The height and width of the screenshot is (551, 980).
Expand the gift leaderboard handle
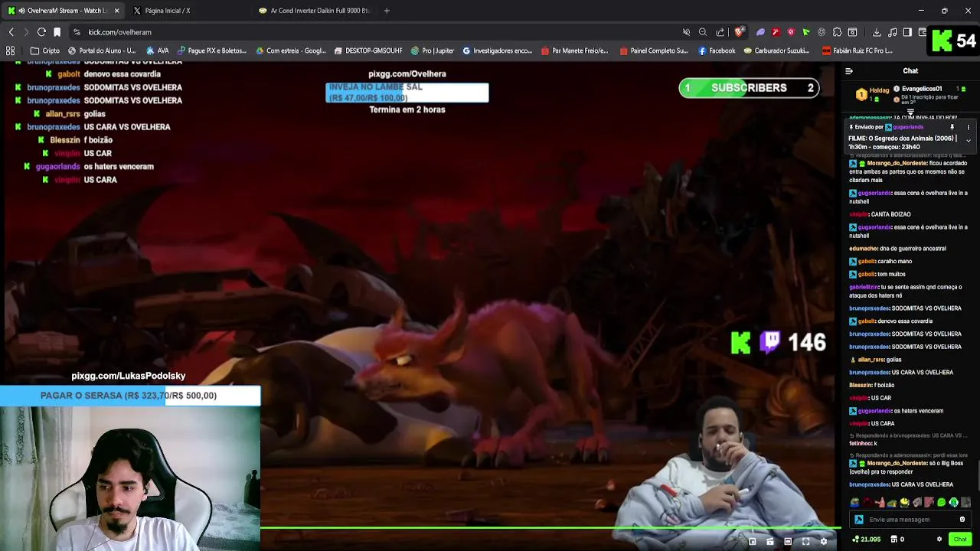coord(910,113)
